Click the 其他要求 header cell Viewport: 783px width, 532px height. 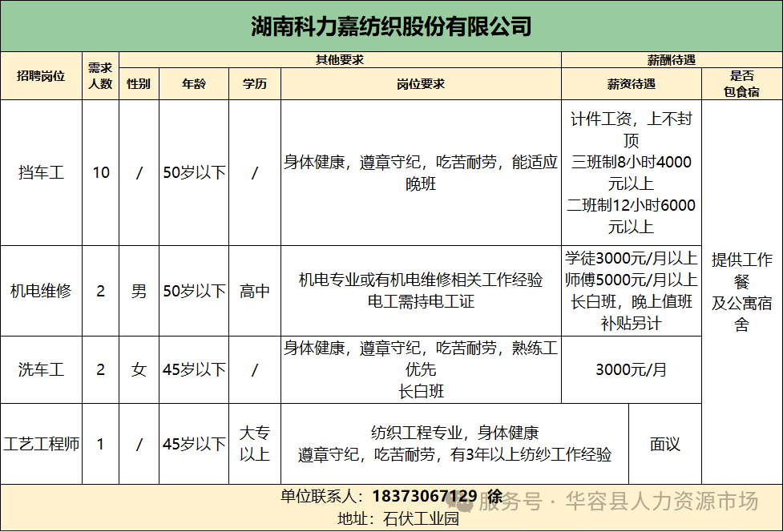coord(340,60)
